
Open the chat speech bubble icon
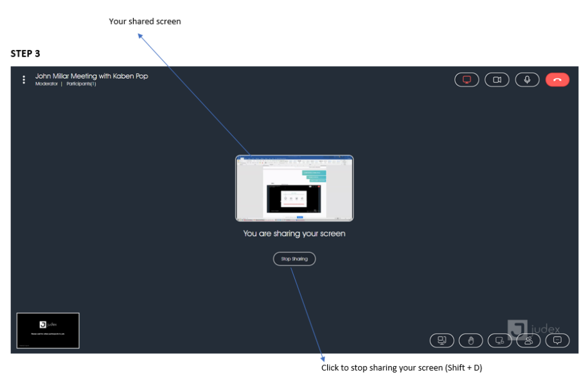tap(557, 340)
